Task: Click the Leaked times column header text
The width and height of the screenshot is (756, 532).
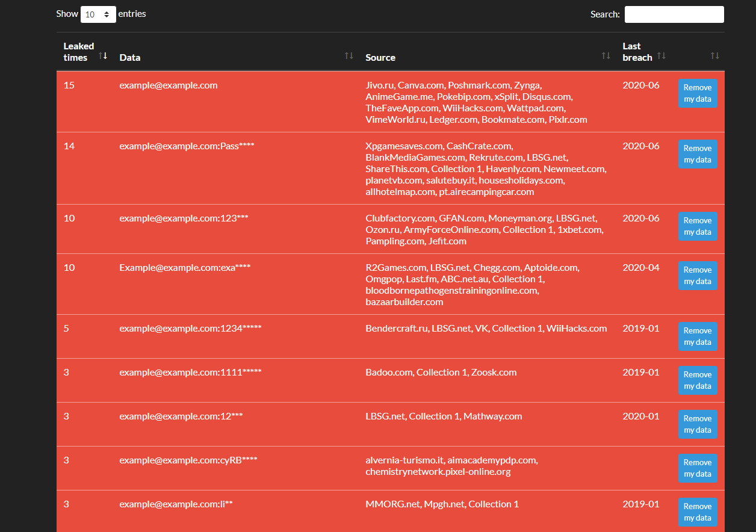Action: pos(79,52)
